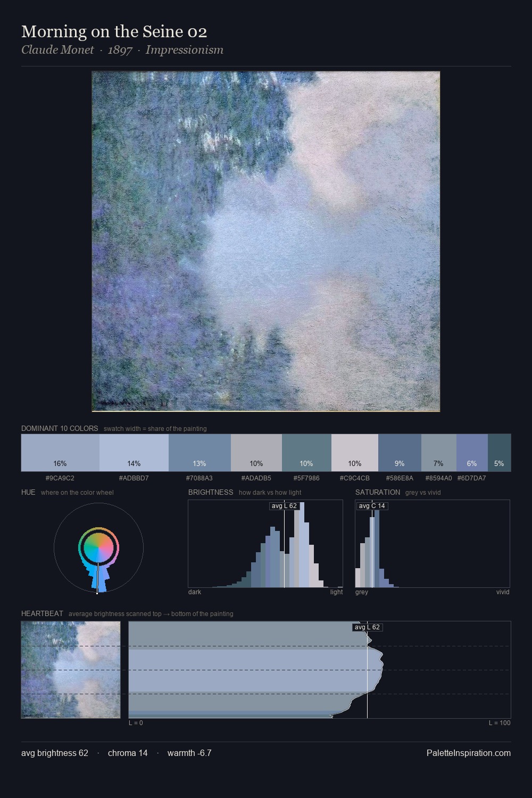Viewport: 532px width, 798px height.
Task: Click the avg L 62 tag in Heartbeat chart
Action: click(368, 627)
